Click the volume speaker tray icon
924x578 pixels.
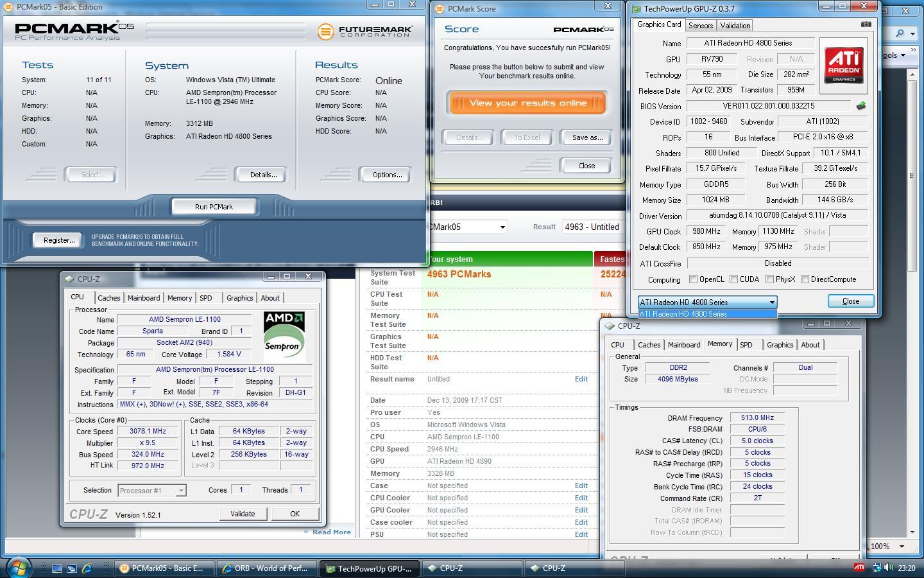(x=889, y=568)
